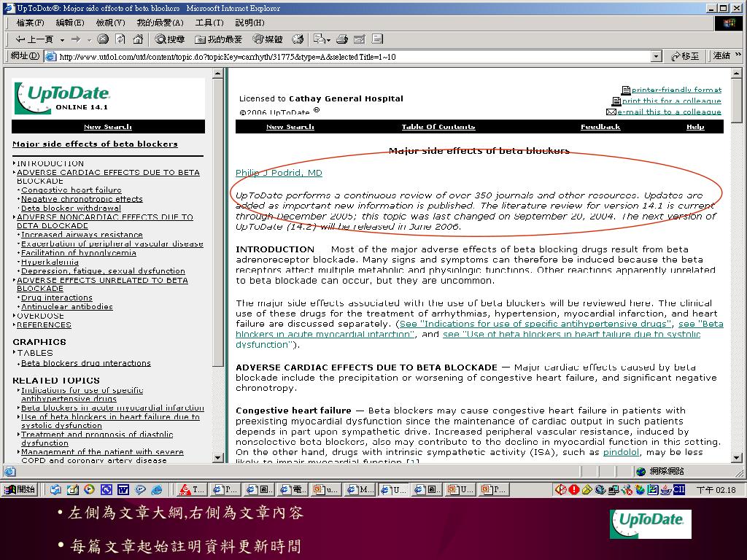Click the Edit page toolbar icon

[359, 39]
